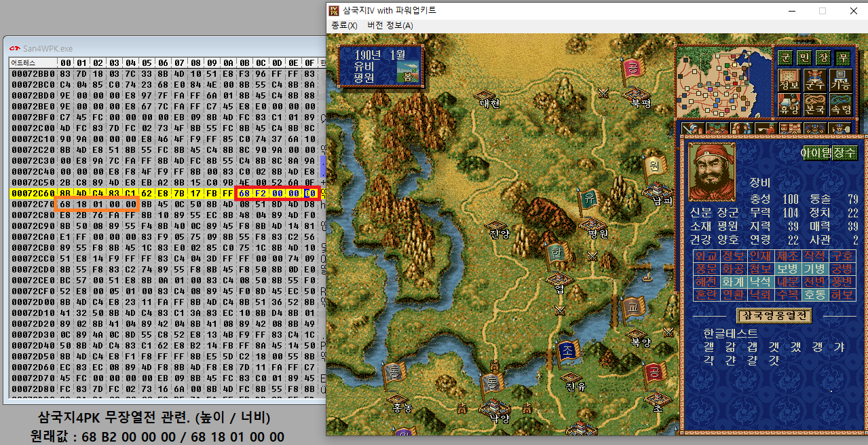The image size is (868, 445).
Task: Select the 혼란 skill cell
Action: [706, 295]
